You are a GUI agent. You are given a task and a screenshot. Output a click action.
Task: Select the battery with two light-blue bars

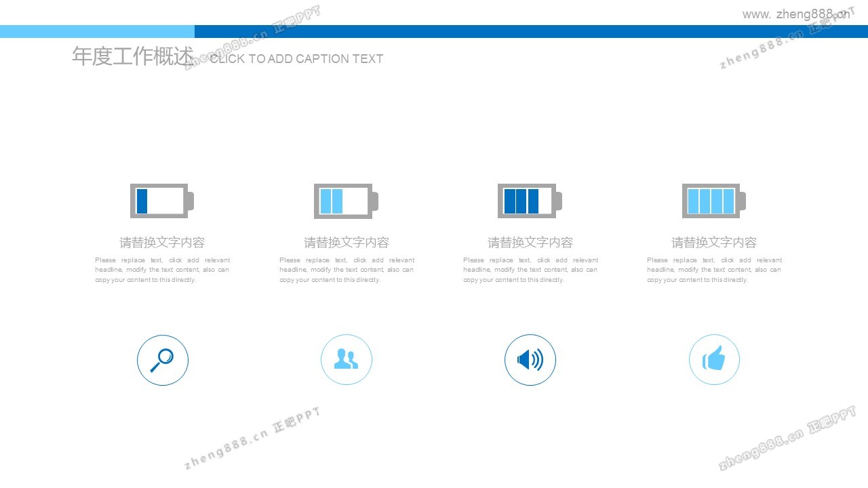tap(345, 201)
